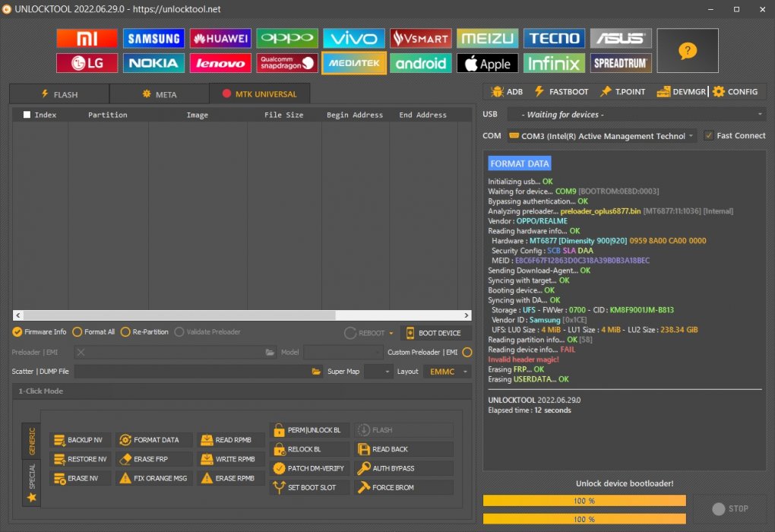The image size is (775, 532).
Task: Choose the Android logo tile
Action: [421, 63]
